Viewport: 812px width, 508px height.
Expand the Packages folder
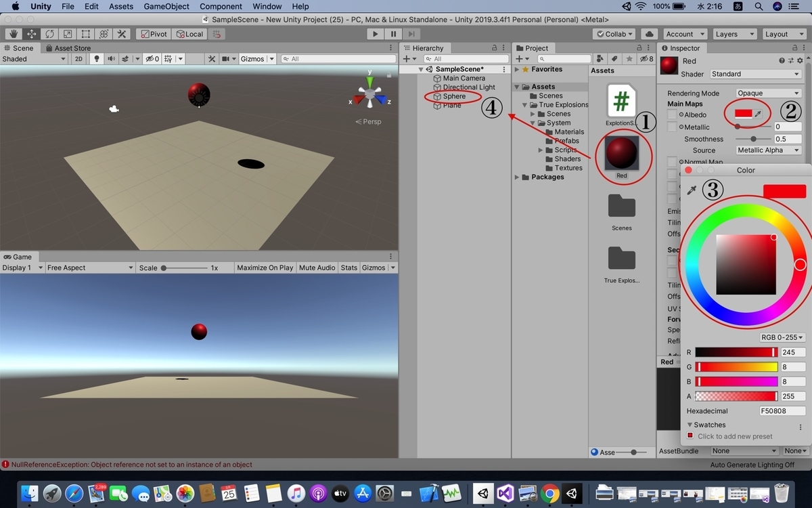tap(516, 177)
